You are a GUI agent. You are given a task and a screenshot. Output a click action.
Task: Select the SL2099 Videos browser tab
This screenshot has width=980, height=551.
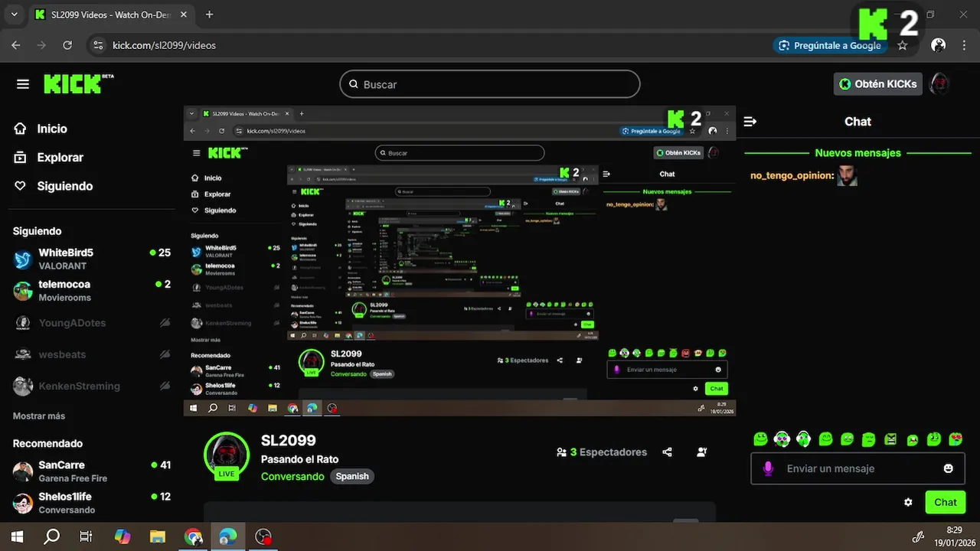[x=111, y=15]
